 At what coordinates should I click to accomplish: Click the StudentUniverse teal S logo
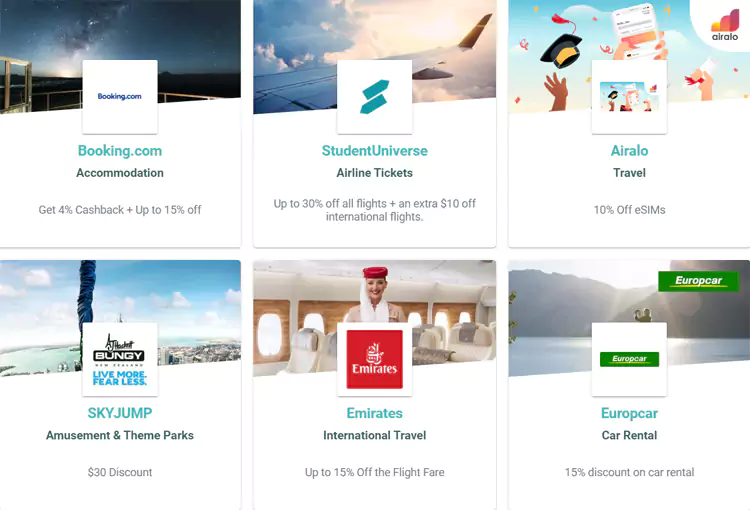[x=375, y=97]
